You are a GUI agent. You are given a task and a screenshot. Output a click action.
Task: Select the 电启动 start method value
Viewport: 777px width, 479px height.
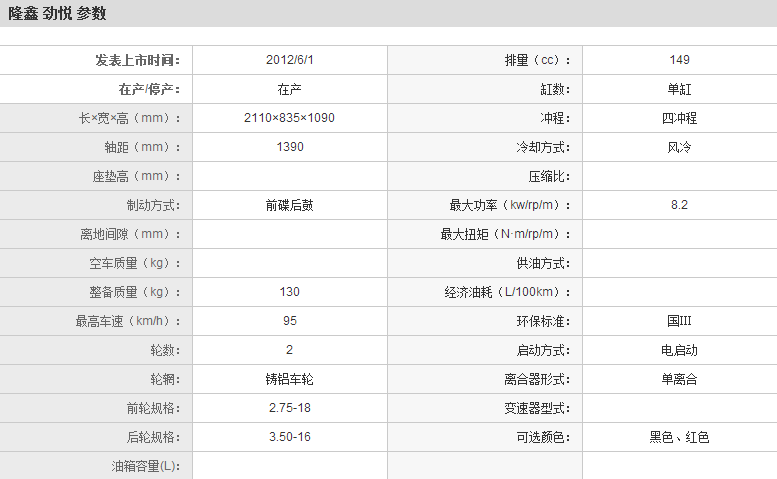tap(679, 350)
